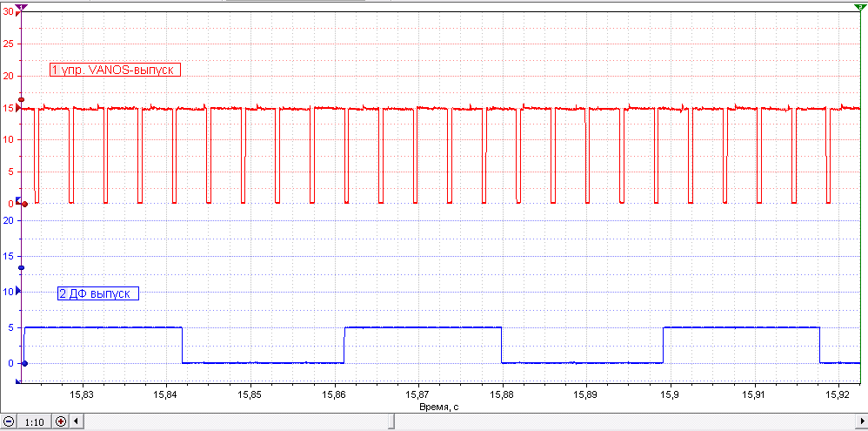Click the zoom in plus button

pyautogui.click(x=61, y=421)
